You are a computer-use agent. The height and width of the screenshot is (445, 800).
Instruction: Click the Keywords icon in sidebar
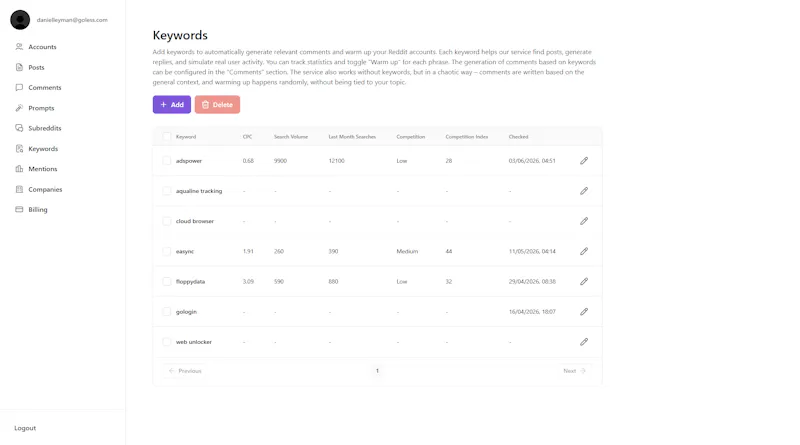tap(19, 149)
